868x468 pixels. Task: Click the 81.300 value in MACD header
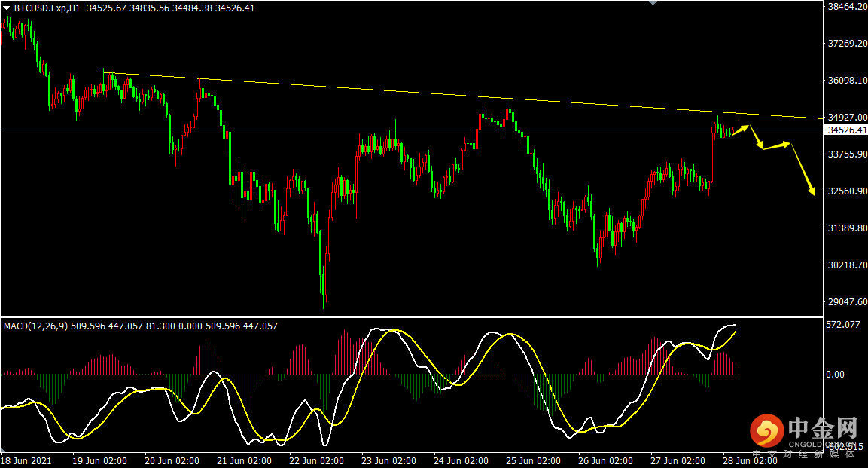coord(161,326)
